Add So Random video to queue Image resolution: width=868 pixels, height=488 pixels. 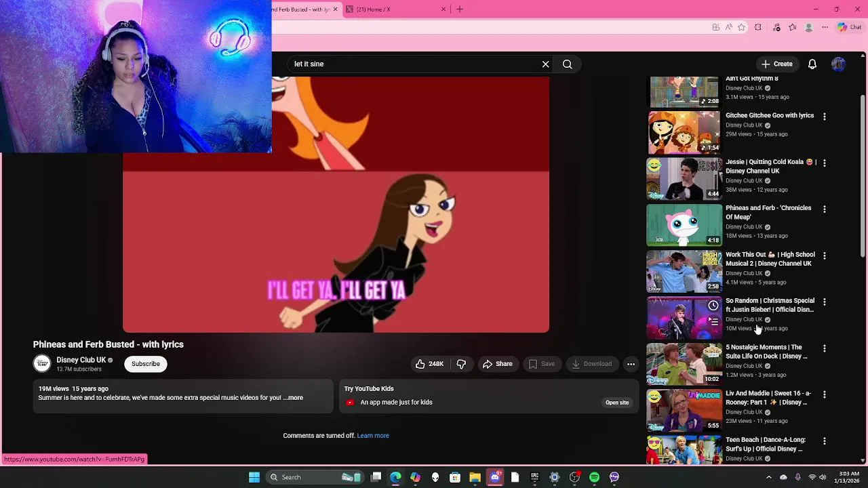(x=713, y=321)
